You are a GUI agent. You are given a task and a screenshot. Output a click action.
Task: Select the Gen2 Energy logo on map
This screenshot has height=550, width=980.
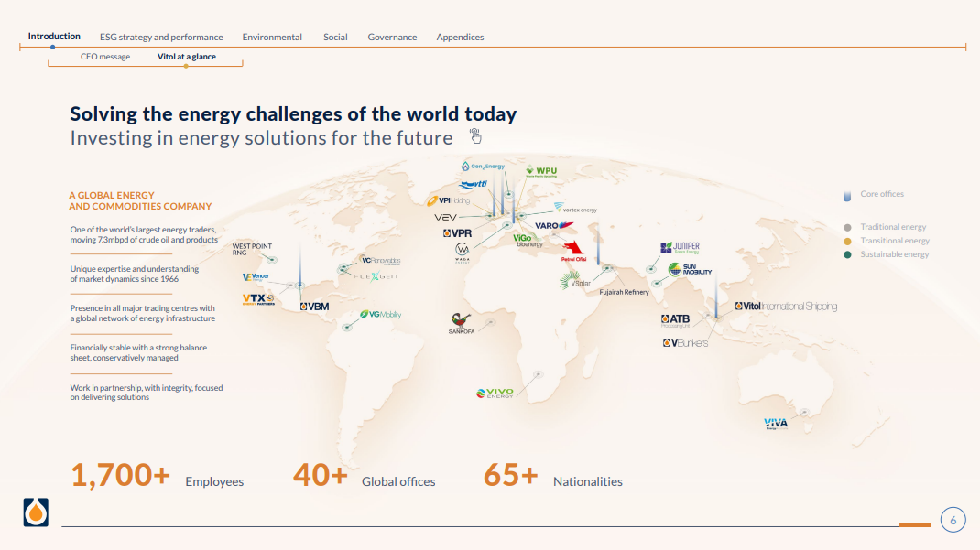(483, 166)
